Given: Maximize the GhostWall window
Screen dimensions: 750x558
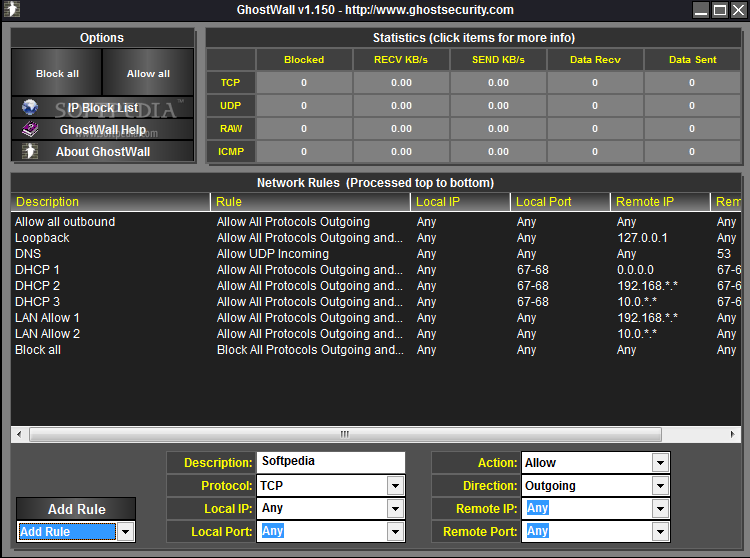Looking at the screenshot, I should point(719,10).
